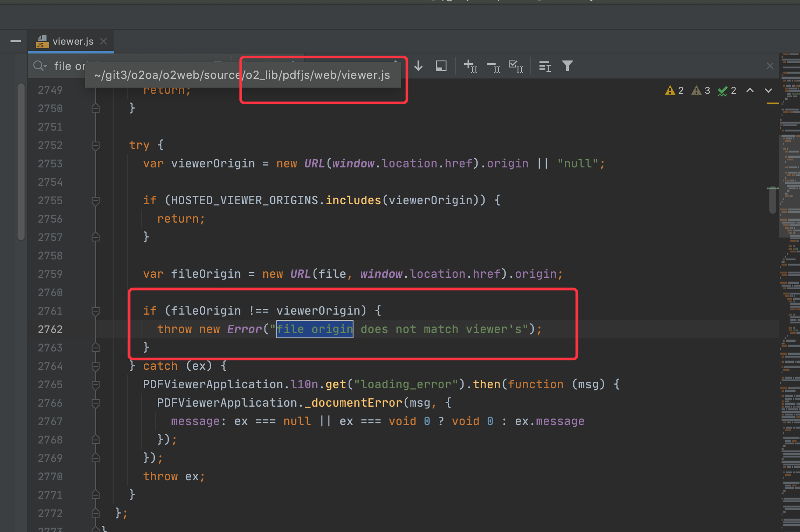This screenshot has width=800, height=532.
Task: Switch to the viewer.js editor tab
Action: [72, 42]
